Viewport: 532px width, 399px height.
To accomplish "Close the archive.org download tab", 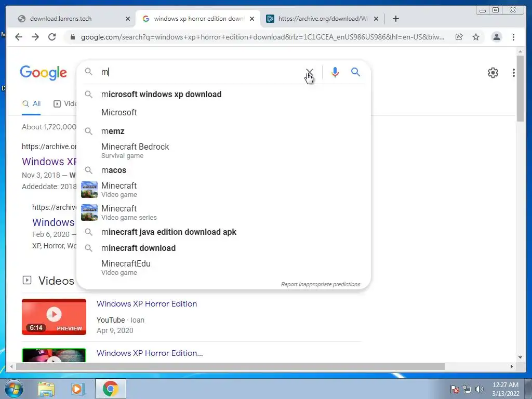I will click(x=376, y=19).
